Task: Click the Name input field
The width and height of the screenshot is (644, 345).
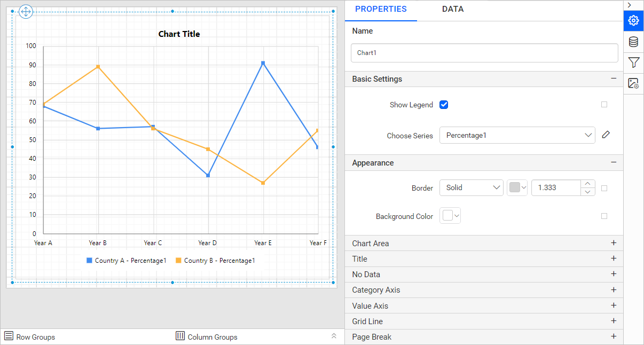Action: (484, 53)
